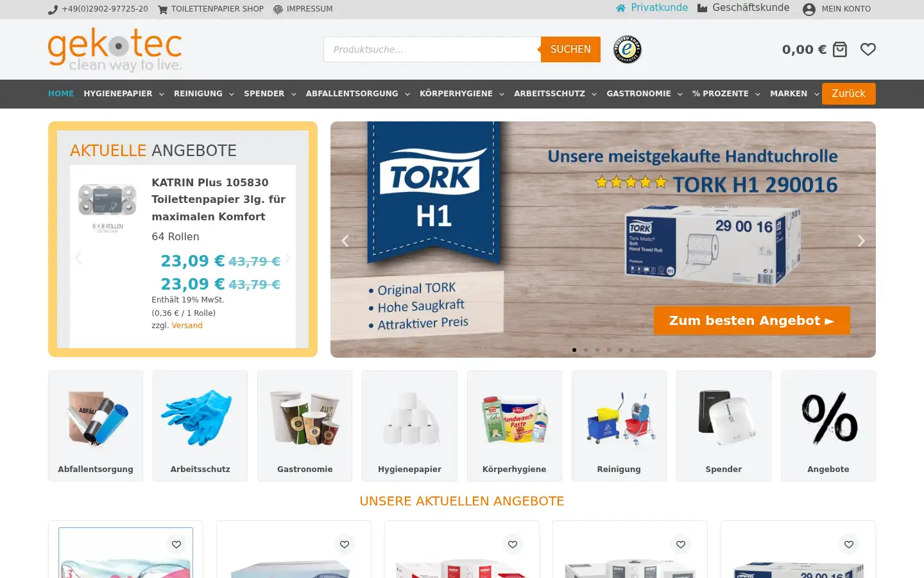Image resolution: width=924 pixels, height=578 pixels.
Task: Select the second banner slide dot
Action: pyautogui.click(x=586, y=350)
